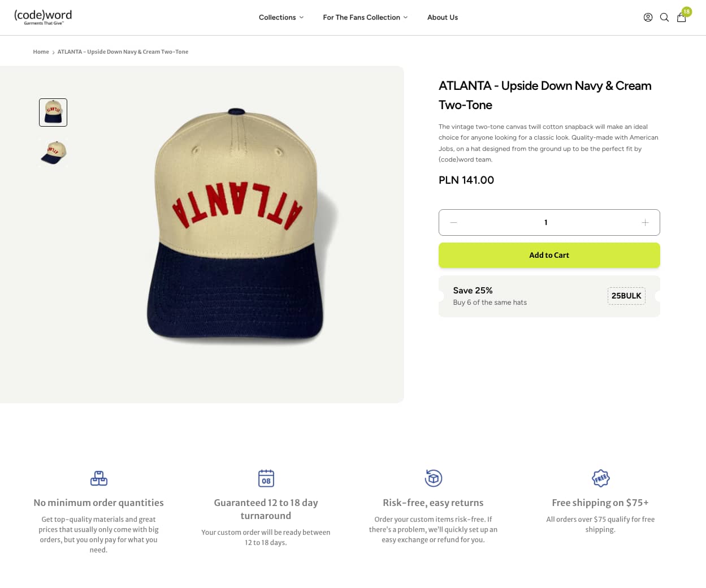Go to Home via breadcrumb
Viewport: 706px width, 588px height.
pyautogui.click(x=41, y=52)
